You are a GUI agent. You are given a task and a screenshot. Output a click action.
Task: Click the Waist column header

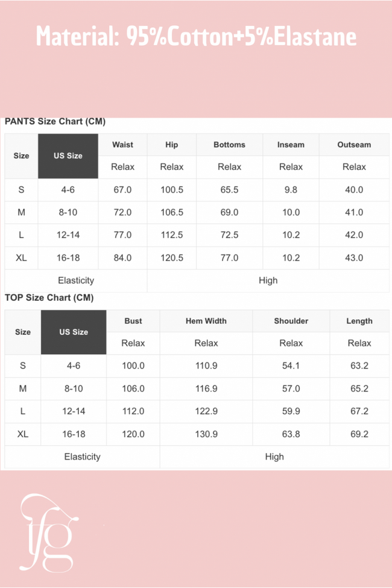point(122,145)
